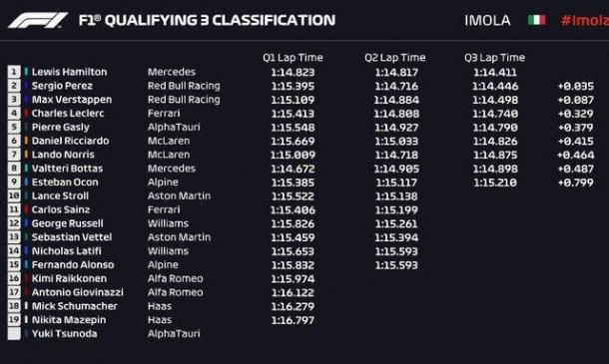
Task: Open the #Imola hashtag
Action: pyautogui.click(x=585, y=20)
